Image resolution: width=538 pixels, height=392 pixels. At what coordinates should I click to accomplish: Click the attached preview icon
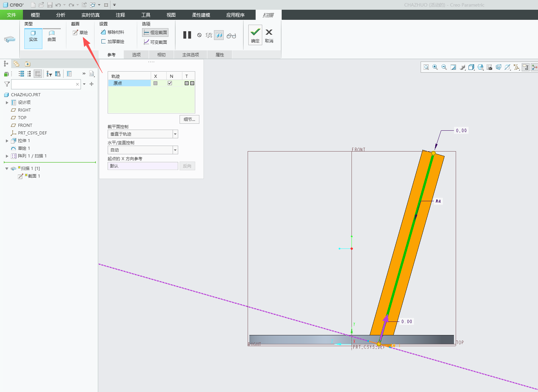tap(219, 35)
